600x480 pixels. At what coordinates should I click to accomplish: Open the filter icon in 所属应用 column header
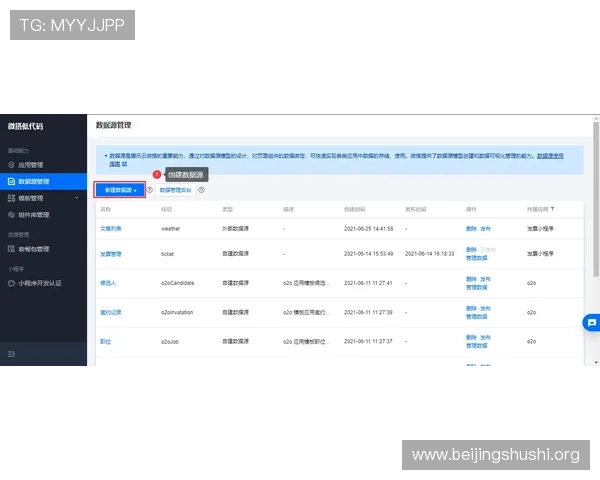click(552, 209)
